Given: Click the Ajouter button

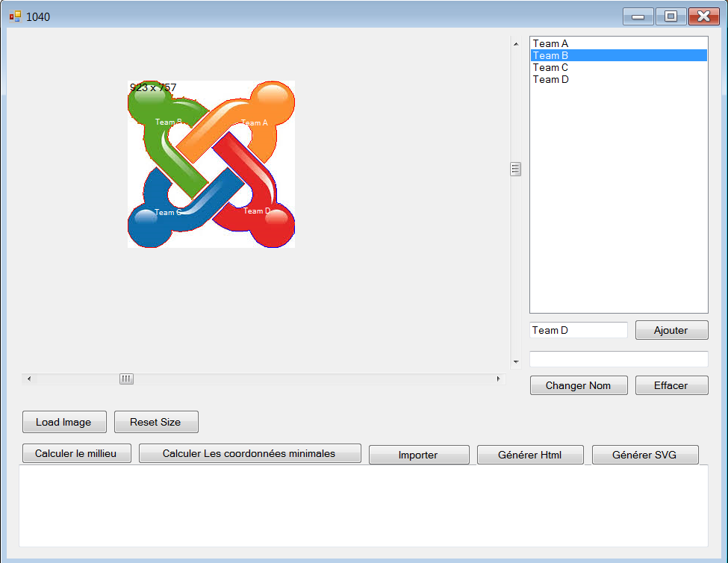Looking at the screenshot, I should (x=671, y=330).
